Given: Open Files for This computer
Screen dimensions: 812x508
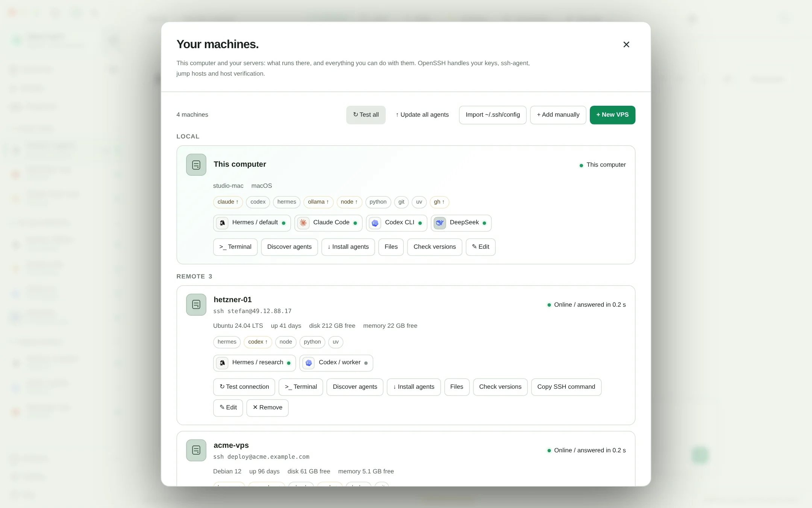Looking at the screenshot, I should tap(391, 247).
